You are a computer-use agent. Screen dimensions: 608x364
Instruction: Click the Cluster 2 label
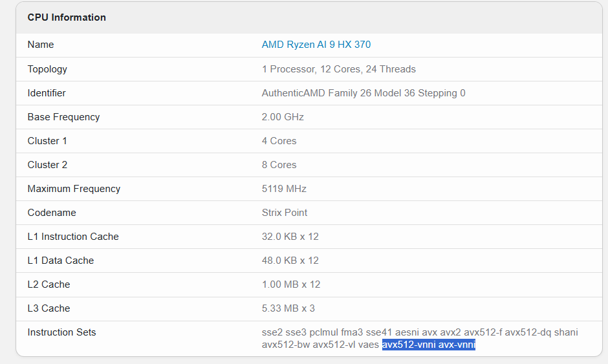(47, 165)
